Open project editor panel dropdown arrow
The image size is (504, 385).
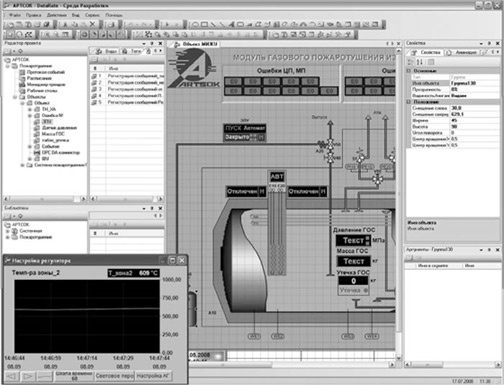click(144, 43)
